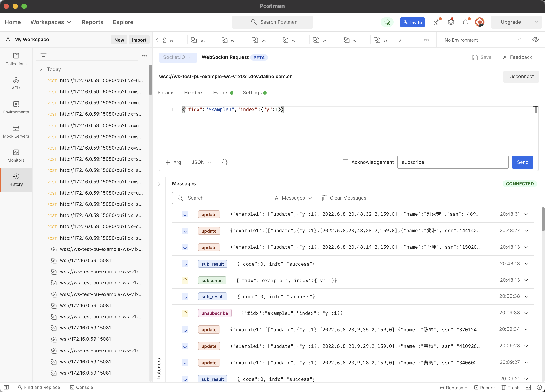This screenshot has width=545, height=392.
Task: Open the History sidebar panel
Action: (16, 180)
